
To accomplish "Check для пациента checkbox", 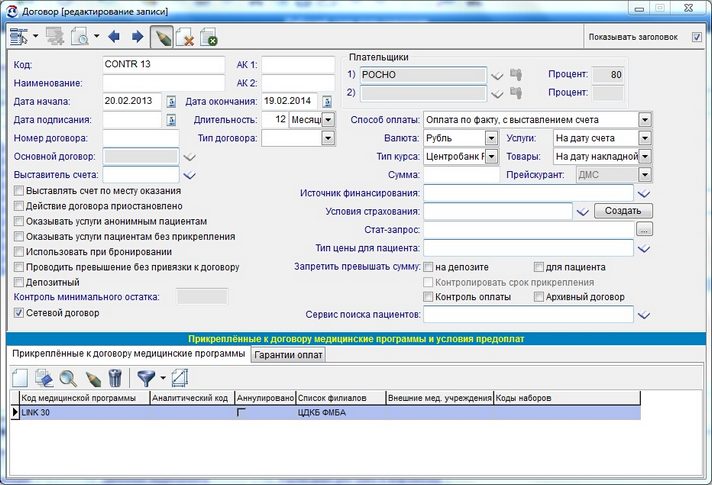I will (x=539, y=267).
